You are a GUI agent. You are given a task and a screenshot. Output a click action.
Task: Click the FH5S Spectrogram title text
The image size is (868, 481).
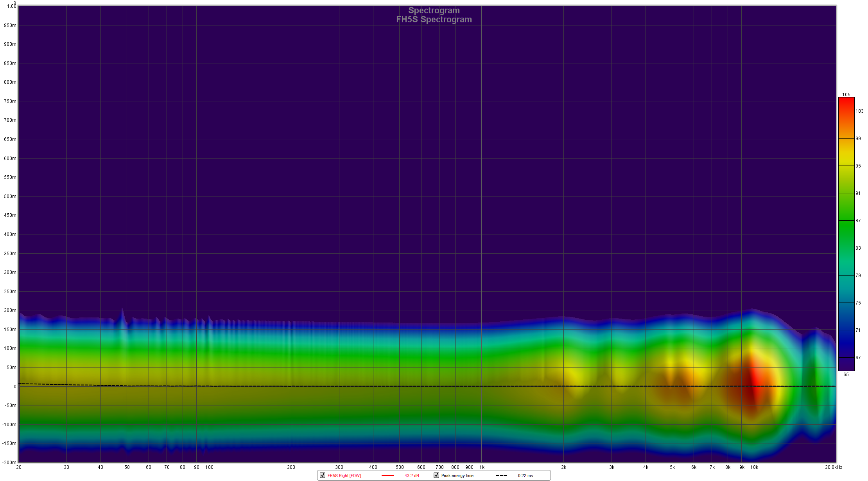click(434, 20)
